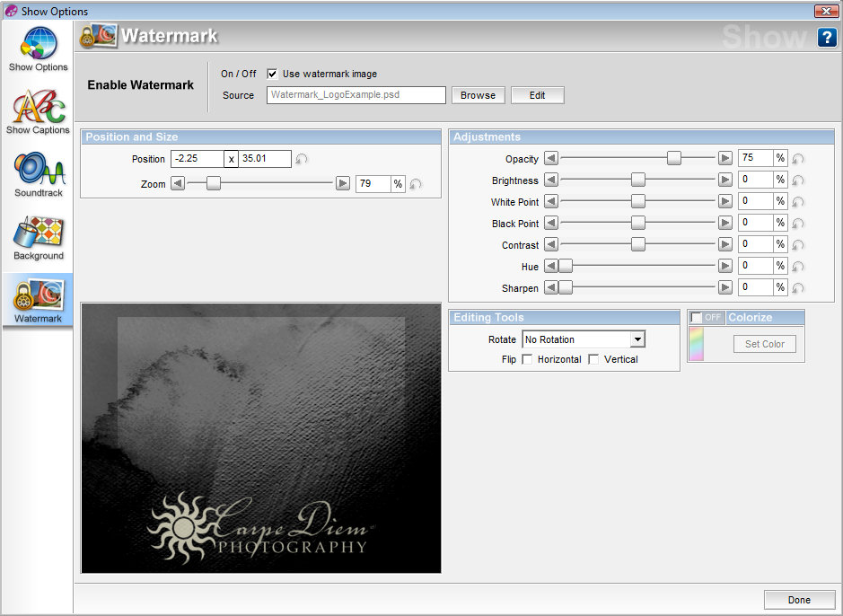Image resolution: width=843 pixels, height=616 pixels.
Task: Decrease Opacity with left arrow
Action: (551, 158)
